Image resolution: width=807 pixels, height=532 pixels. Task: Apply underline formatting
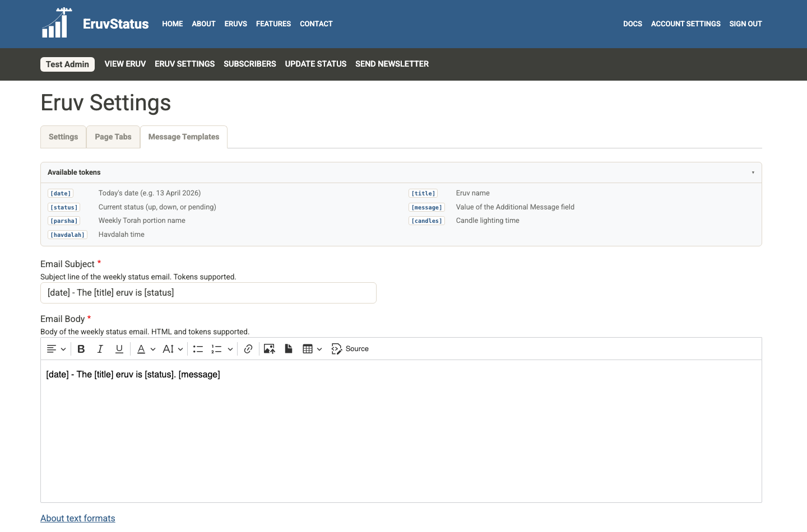(119, 348)
